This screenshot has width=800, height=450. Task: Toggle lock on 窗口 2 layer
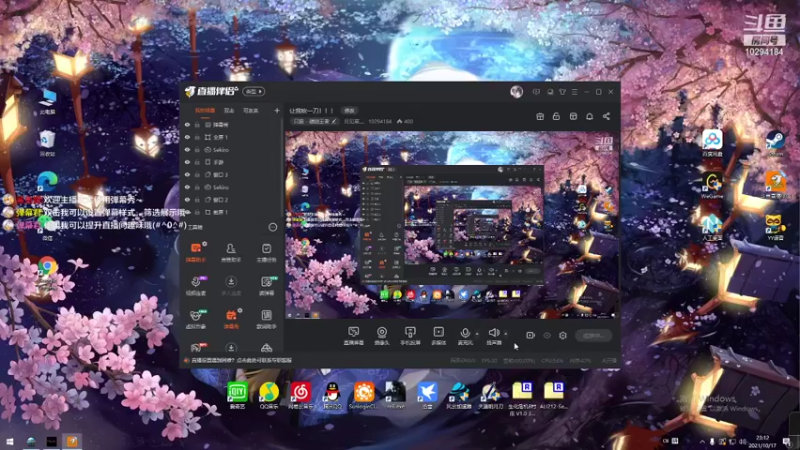(x=197, y=199)
